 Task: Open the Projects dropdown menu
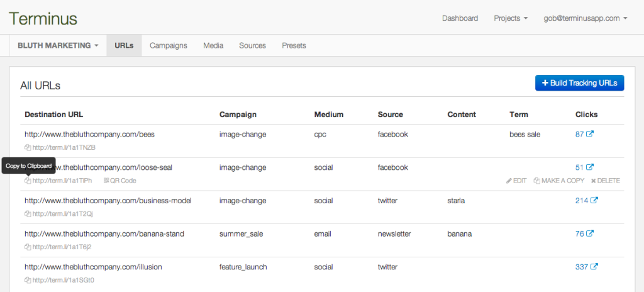coord(511,18)
